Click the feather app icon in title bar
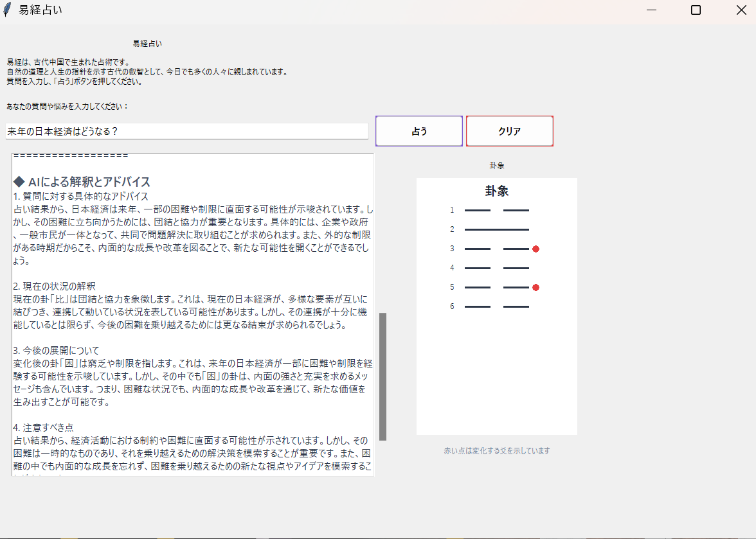756x539 pixels. pos(7,10)
